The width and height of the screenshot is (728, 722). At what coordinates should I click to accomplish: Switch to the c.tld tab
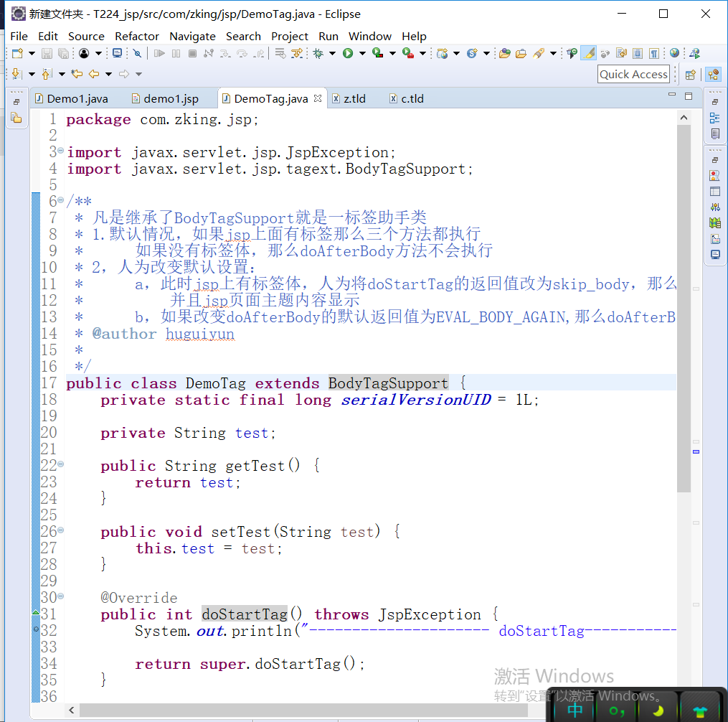[x=407, y=98]
